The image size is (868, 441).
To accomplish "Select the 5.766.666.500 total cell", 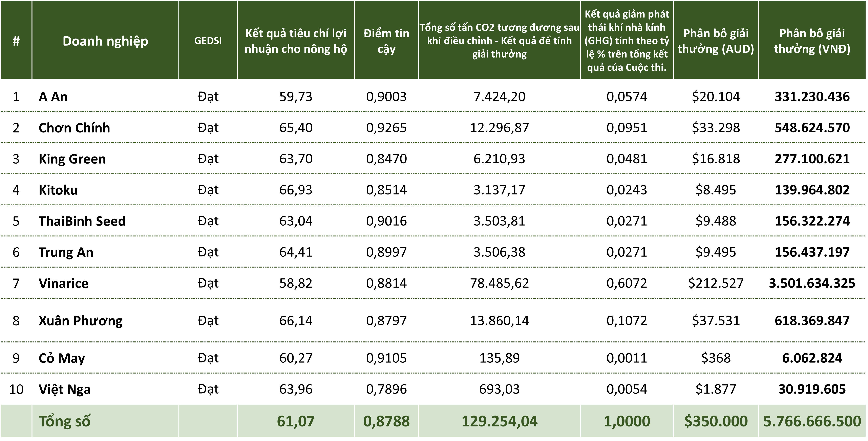I will 812,421.
